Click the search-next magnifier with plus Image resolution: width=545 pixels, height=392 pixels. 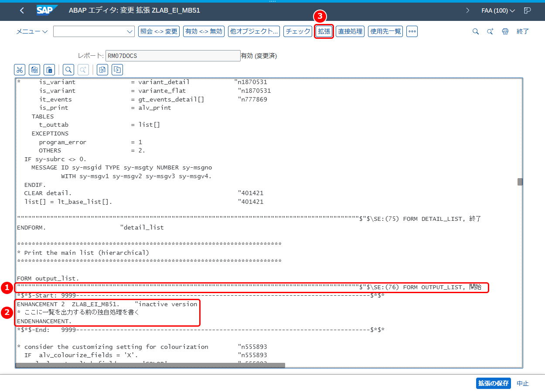[x=490, y=31]
